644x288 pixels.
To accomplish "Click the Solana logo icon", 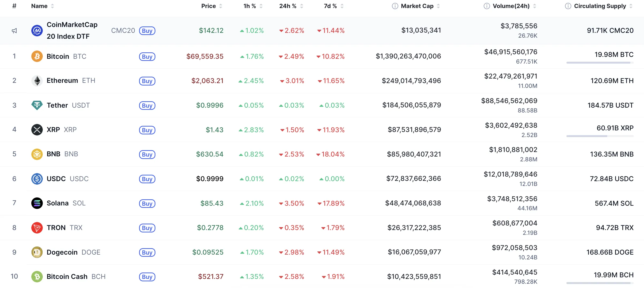I will point(37,203).
